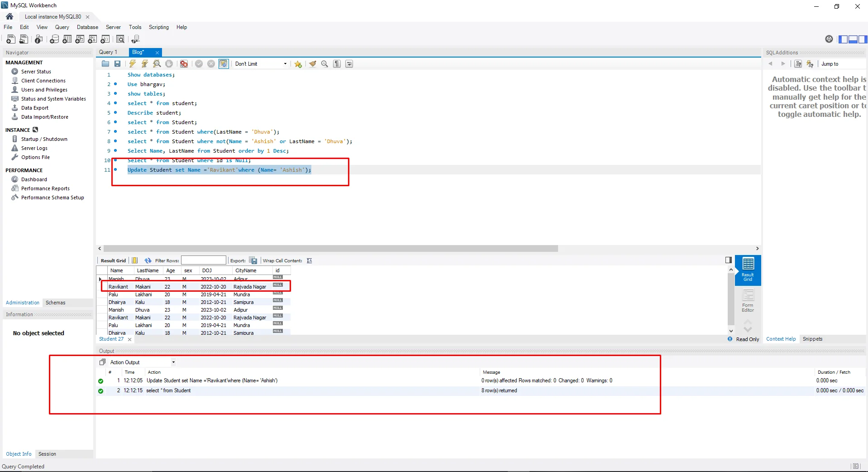Toggle Wrap Cell Content option
Viewport: 868px width, 472px height.
click(310, 260)
